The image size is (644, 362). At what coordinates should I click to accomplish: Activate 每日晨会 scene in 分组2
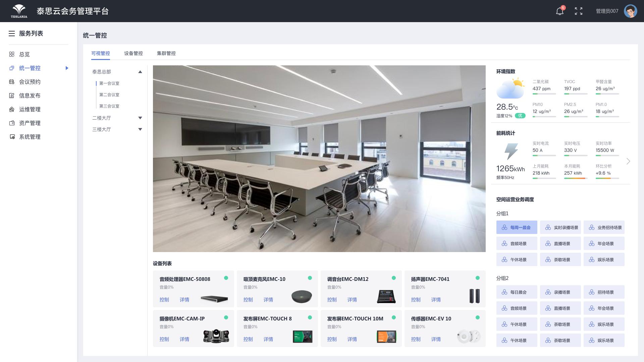point(517,292)
